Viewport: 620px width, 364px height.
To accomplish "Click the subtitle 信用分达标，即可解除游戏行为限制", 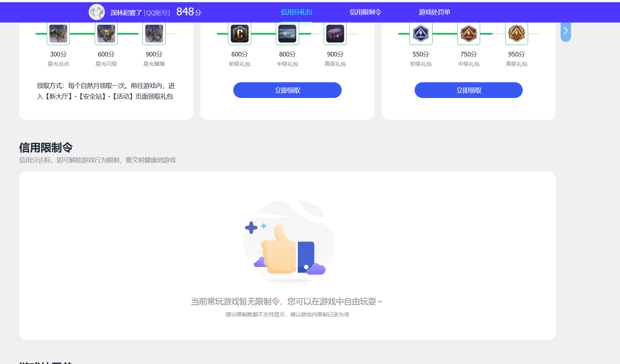I will 97,160.
